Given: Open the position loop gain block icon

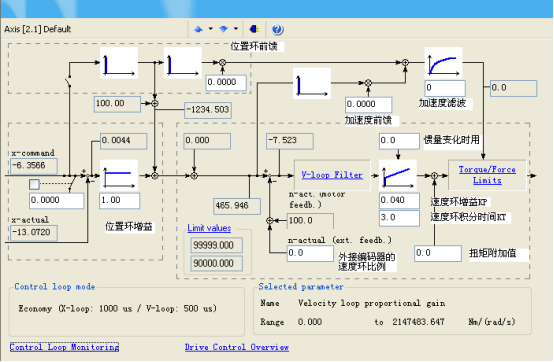Looking at the screenshot, I should (x=119, y=175).
